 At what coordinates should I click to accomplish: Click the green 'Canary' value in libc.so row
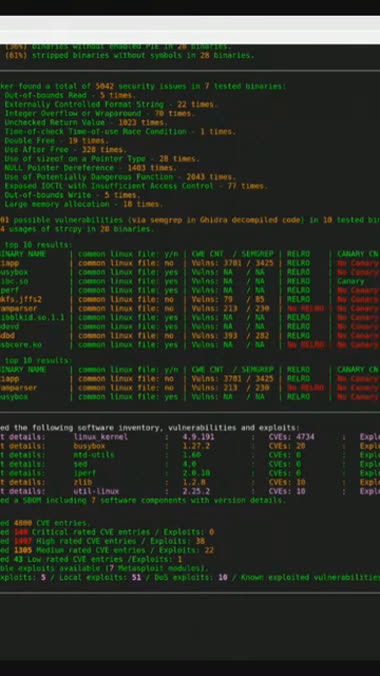point(351,281)
